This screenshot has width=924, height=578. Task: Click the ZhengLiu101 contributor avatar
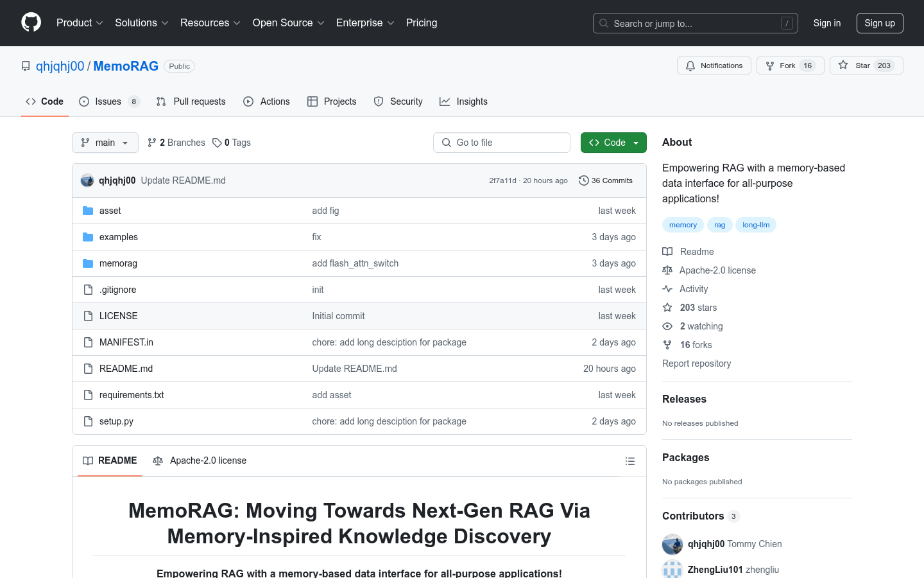pos(672,569)
